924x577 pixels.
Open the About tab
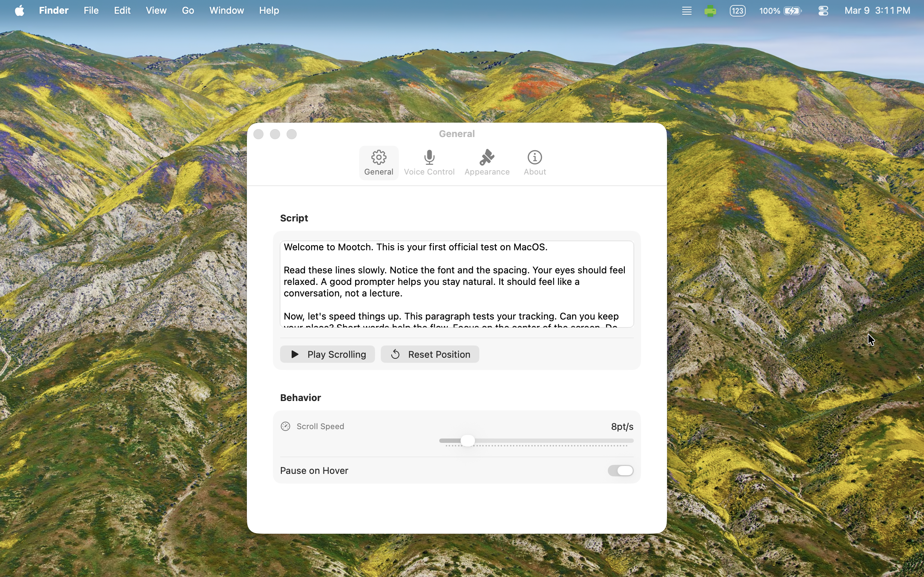[x=535, y=163]
